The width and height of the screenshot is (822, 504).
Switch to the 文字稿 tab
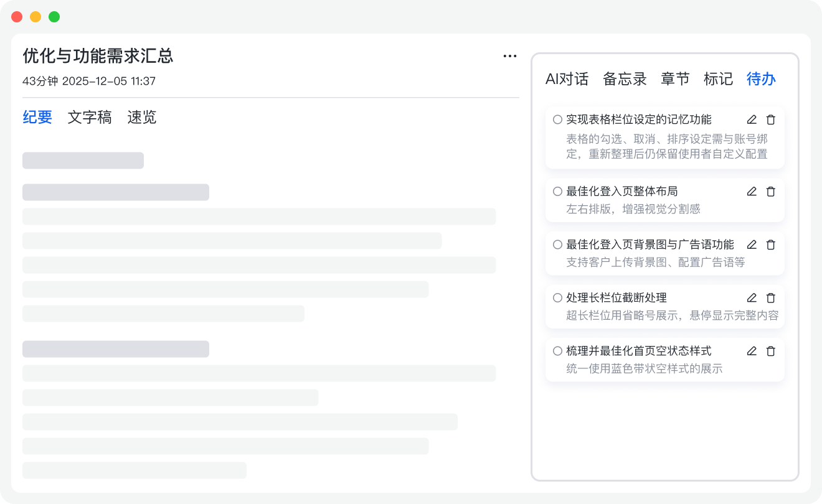(90, 117)
